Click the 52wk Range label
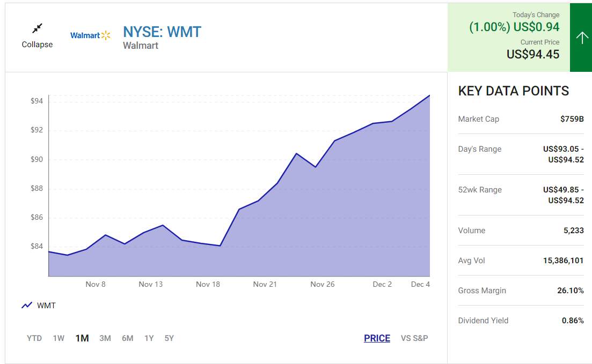This screenshot has width=592, height=364. click(x=479, y=190)
